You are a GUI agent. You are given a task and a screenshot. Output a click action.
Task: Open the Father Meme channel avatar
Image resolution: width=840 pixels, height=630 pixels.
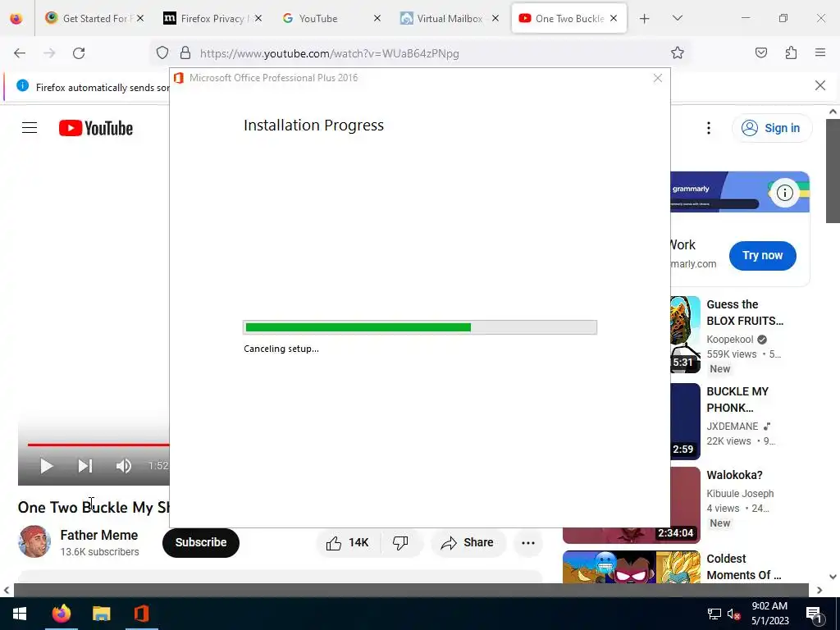(34, 541)
